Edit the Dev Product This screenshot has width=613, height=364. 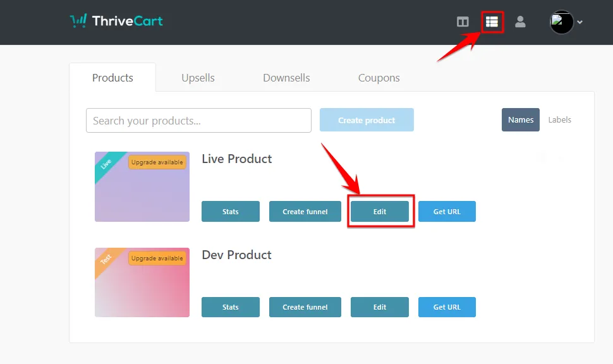(x=380, y=307)
